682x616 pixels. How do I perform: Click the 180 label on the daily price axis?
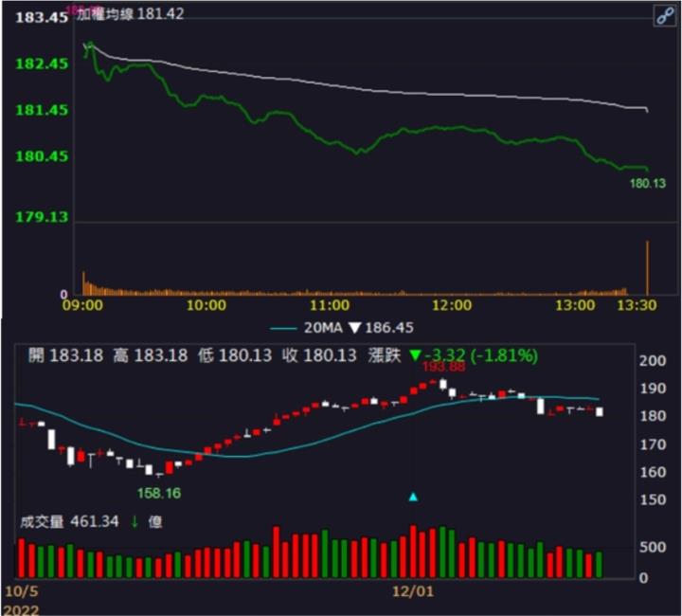653,416
